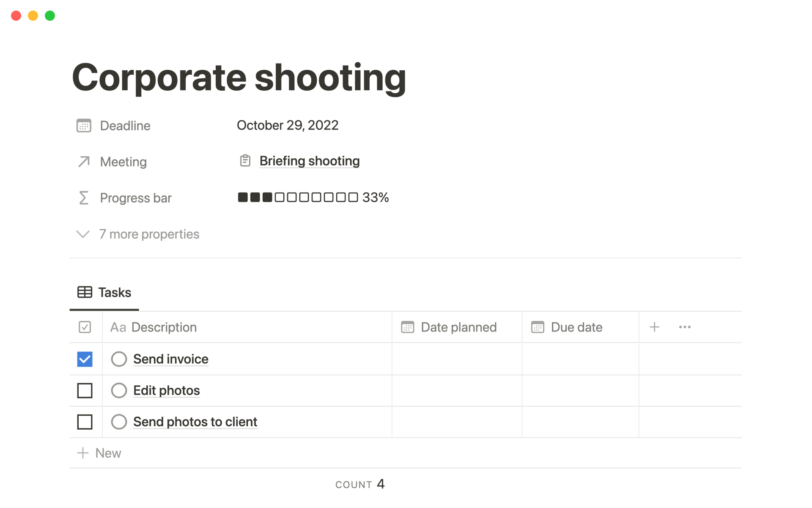Click the Tasks table view icon

pos(85,292)
